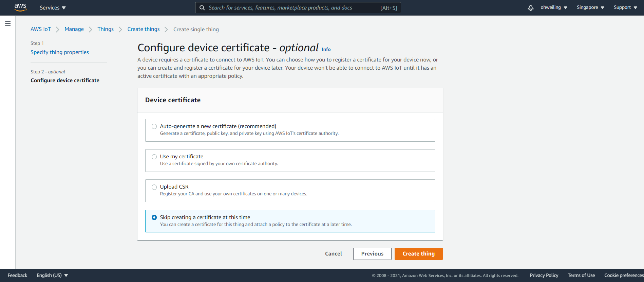The width and height of the screenshot is (644, 282).
Task: Open Cookie preferences in footer
Action: pyautogui.click(x=624, y=275)
